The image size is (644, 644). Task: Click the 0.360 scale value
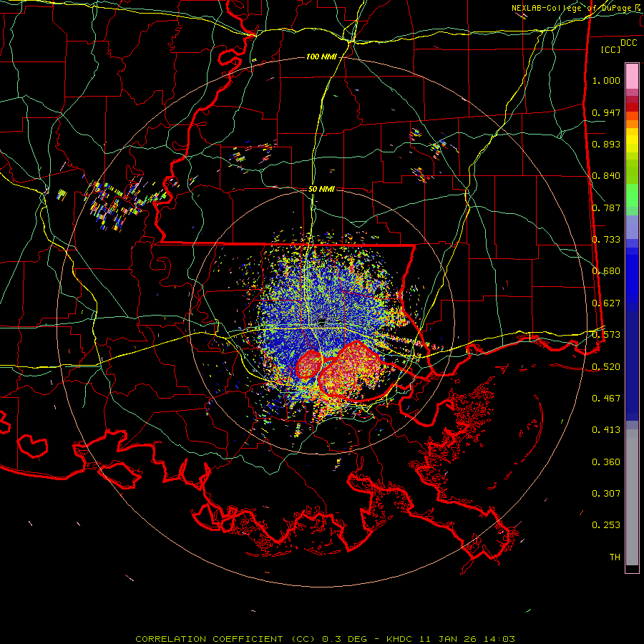click(606, 462)
